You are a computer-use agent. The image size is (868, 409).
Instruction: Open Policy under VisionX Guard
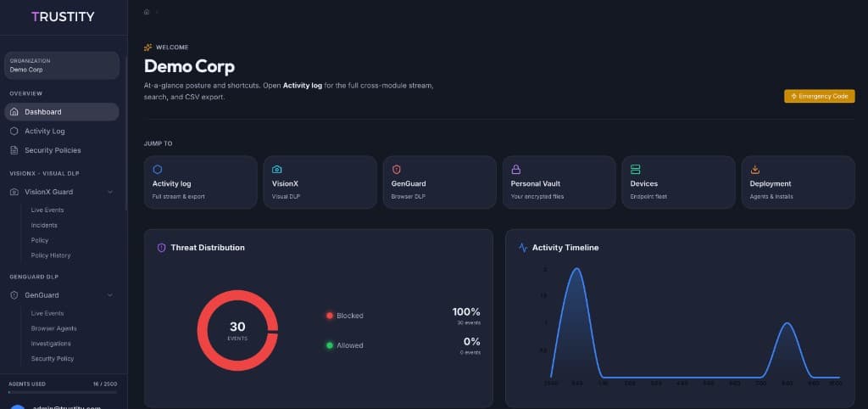tap(40, 240)
